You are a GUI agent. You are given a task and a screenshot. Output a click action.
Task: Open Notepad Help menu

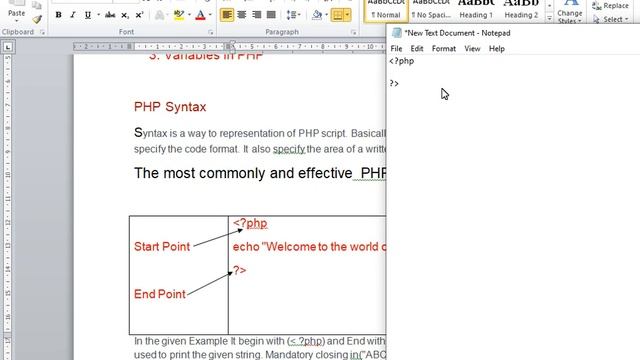(x=497, y=49)
